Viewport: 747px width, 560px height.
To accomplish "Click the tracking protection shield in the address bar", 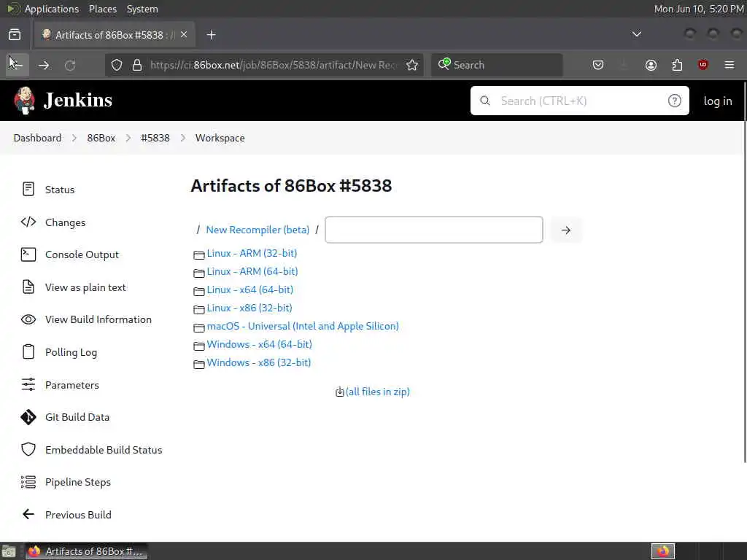I will point(117,65).
